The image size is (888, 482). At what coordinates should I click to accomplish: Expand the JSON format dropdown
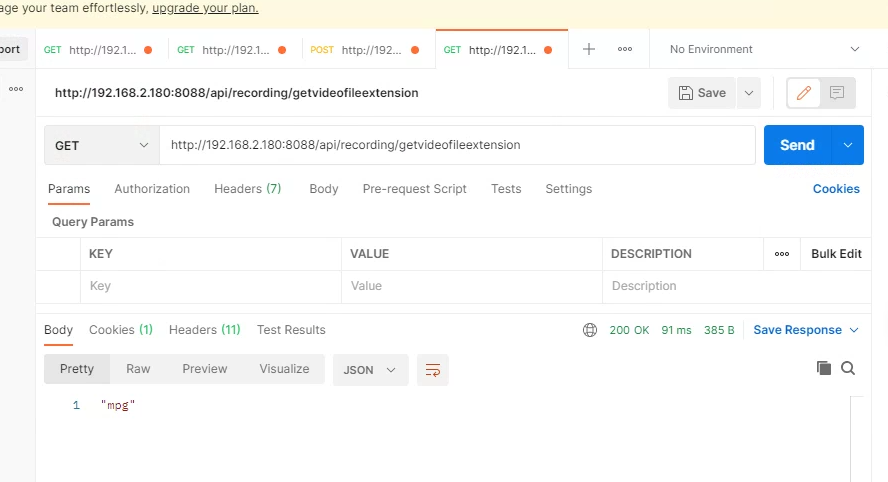coord(370,370)
